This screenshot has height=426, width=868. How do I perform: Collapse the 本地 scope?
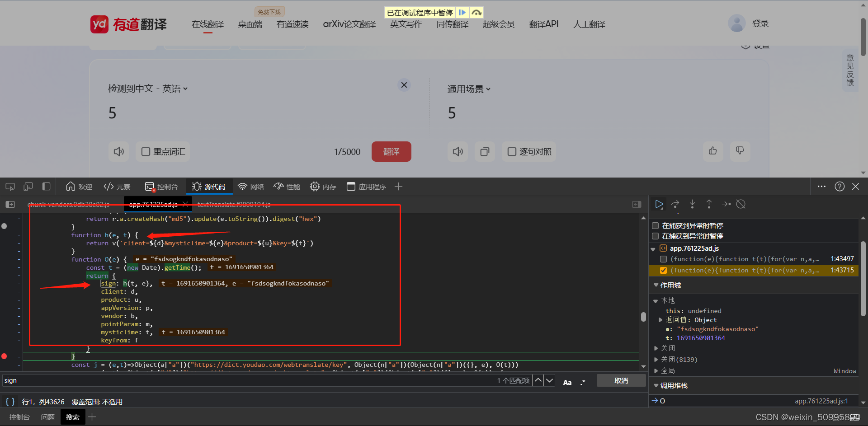tap(656, 301)
